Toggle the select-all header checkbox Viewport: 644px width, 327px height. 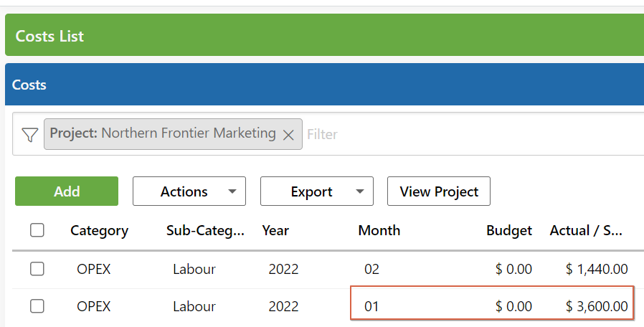[x=37, y=230]
